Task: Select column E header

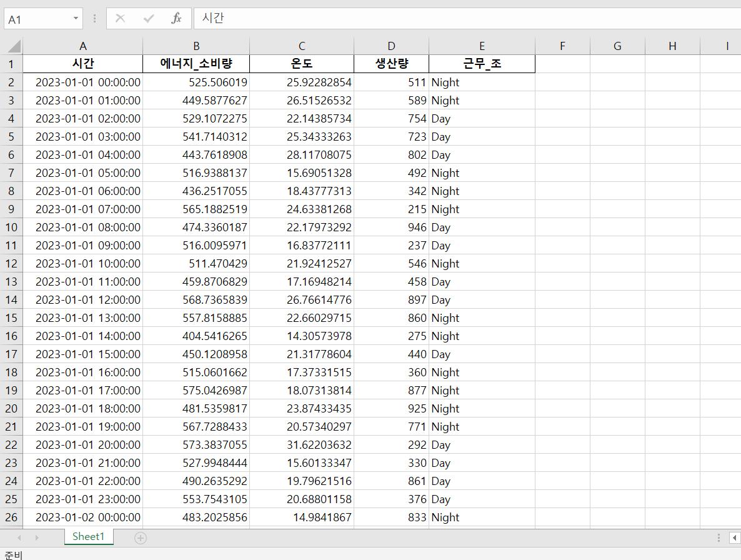Action: [482, 46]
